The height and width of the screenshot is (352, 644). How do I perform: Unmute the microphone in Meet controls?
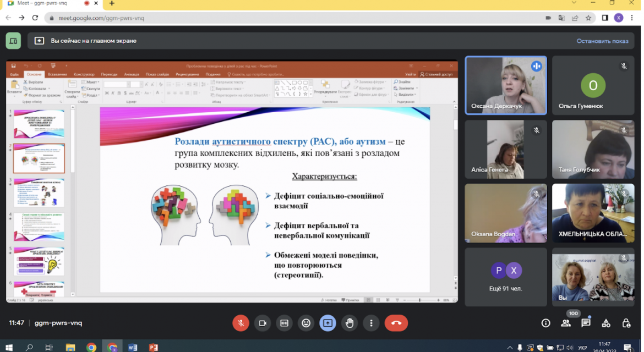tap(241, 323)
